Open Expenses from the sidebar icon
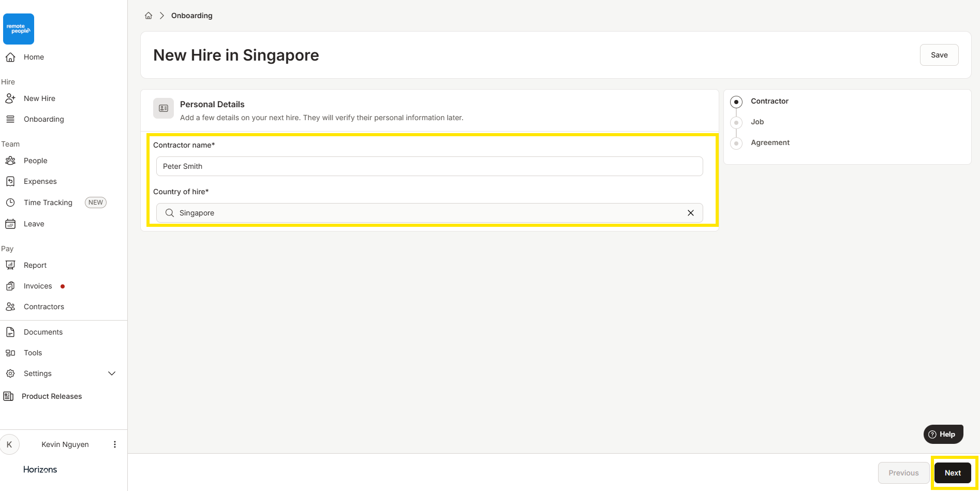Screen dimensions: 980x491 [x=10, y=181]
